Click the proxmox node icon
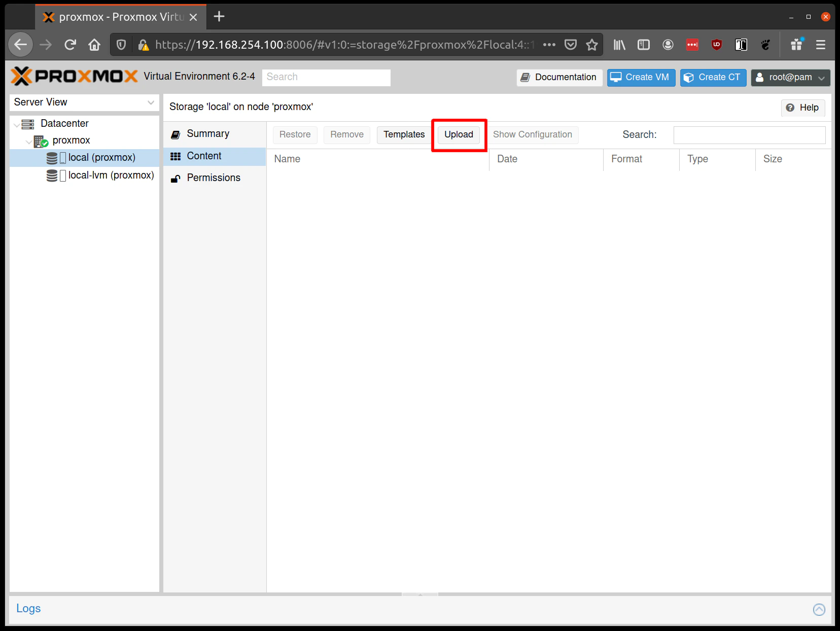The height and width of the screenshot is (631, 840). click(x=41, y=141)
